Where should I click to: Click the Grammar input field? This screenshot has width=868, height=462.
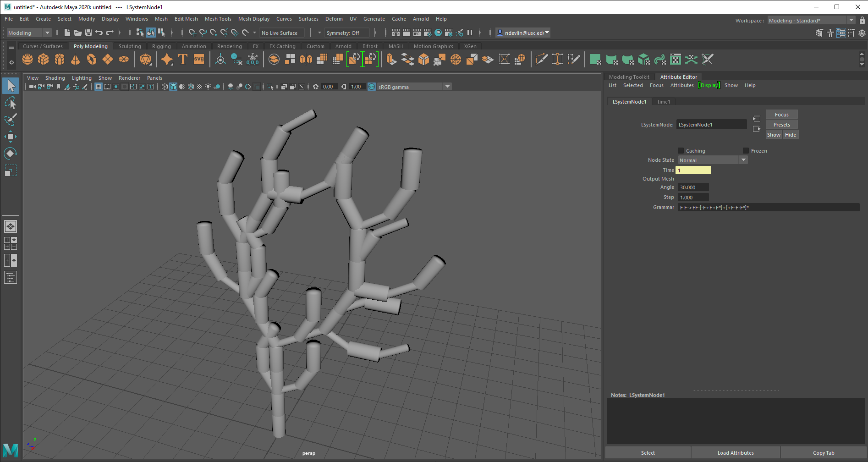[768, 208]
